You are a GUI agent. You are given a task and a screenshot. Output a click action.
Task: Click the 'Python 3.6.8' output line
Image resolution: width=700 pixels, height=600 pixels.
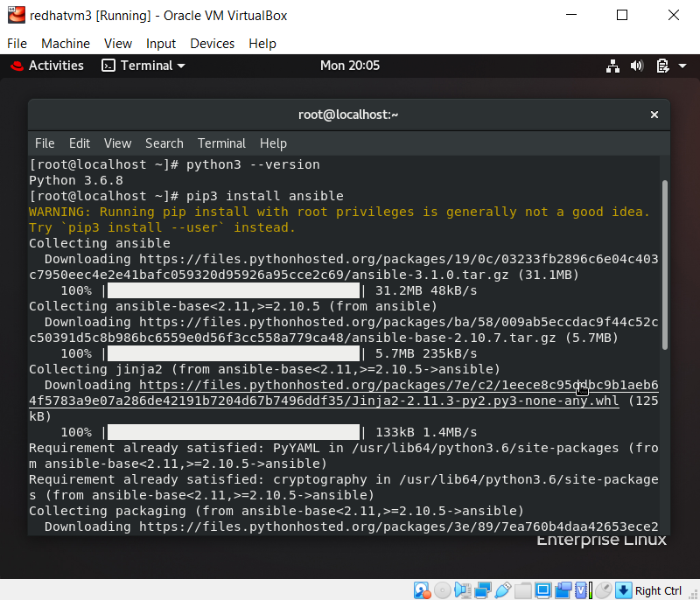point(76,180)
